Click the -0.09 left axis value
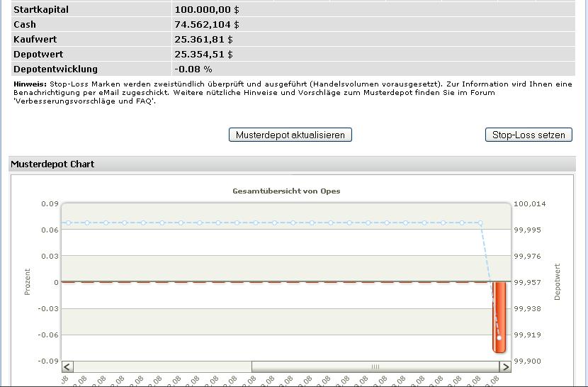The height and width of the screenshot is (387, 588). point(48,361)
